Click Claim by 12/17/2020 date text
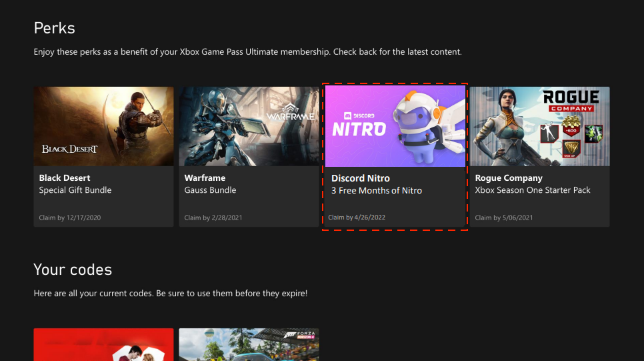 pyautogui.click(x=70, y=218)
